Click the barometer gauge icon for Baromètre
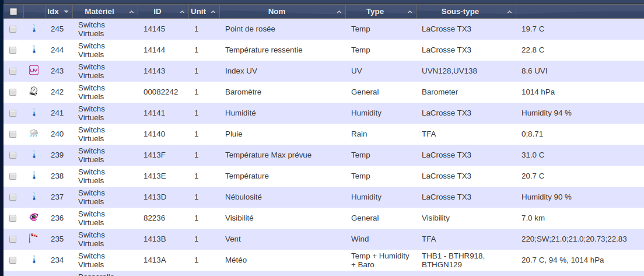Screen dimensions: 644x276 (34, 92)
